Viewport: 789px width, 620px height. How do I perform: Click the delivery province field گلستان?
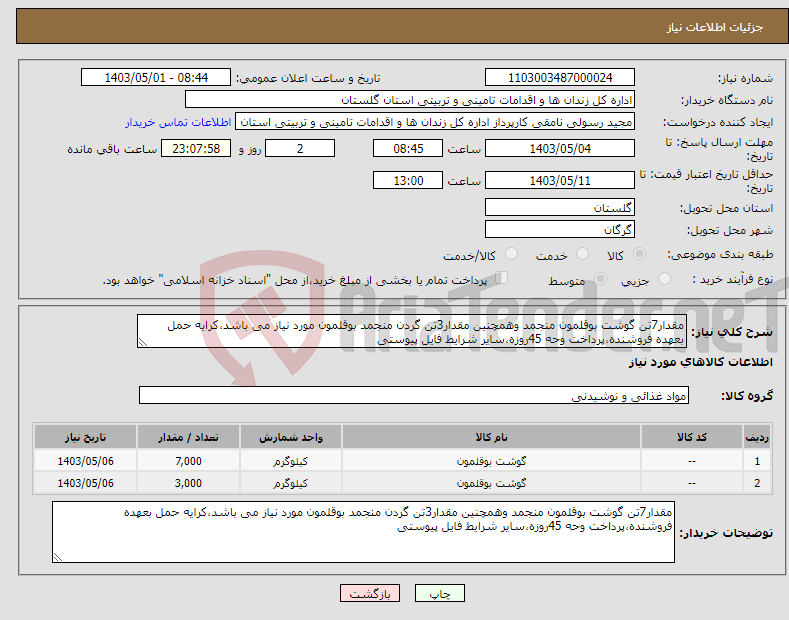click(x=560, y=207)
